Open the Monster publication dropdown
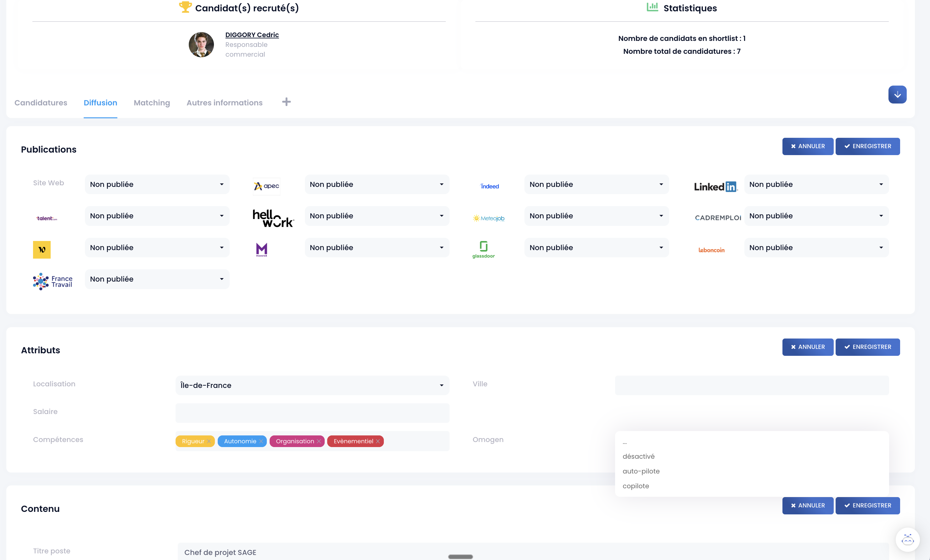 coord(377,248)
